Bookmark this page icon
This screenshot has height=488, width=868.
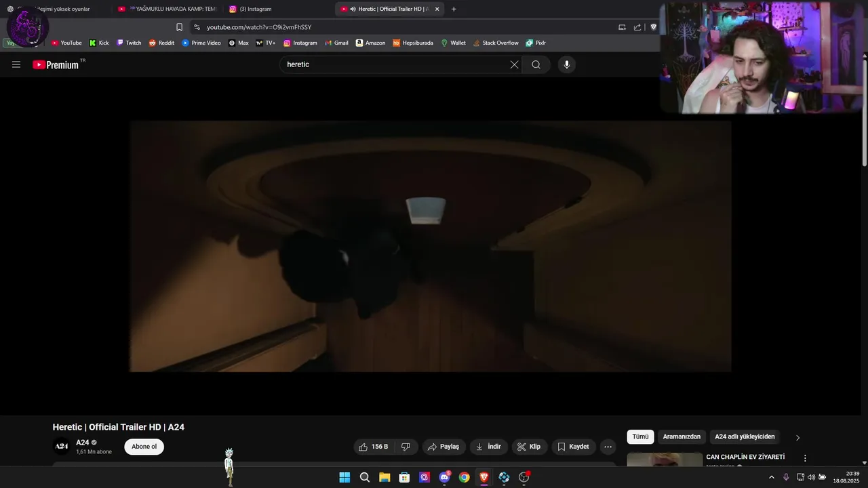[x=179, y=27]
